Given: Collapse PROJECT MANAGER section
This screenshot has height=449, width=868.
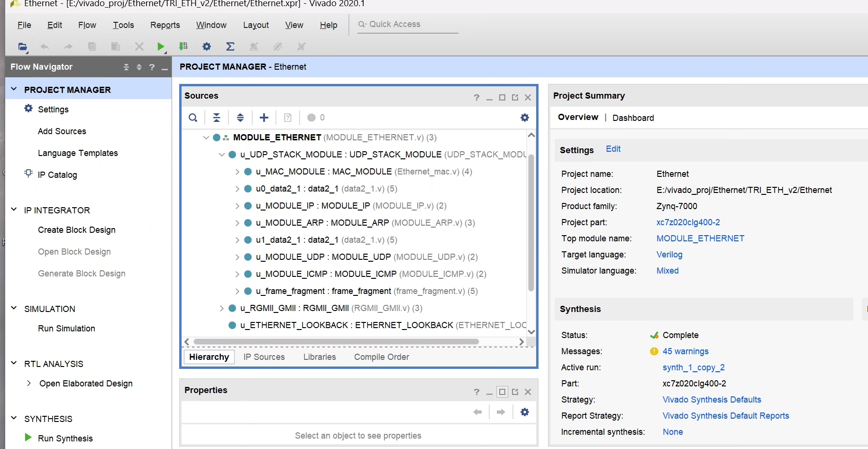Looking at the screenshot, I should pos(14,89).
